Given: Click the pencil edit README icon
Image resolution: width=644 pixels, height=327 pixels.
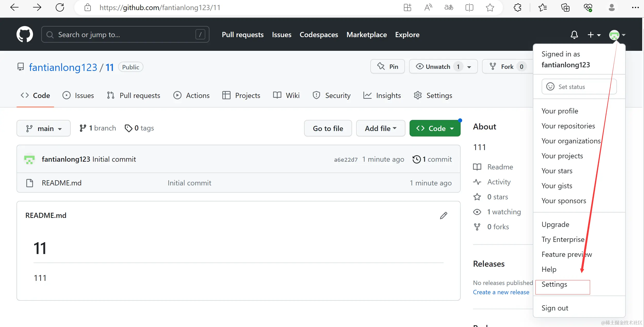Looking at the screenshot, I should [x=443, y=216].
